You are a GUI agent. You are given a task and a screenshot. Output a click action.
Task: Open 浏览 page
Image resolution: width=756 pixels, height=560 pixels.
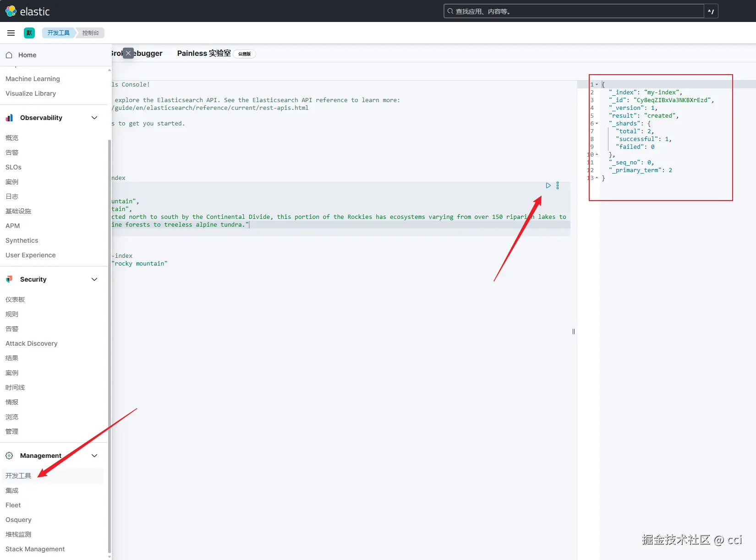click(x=12, y=417)
